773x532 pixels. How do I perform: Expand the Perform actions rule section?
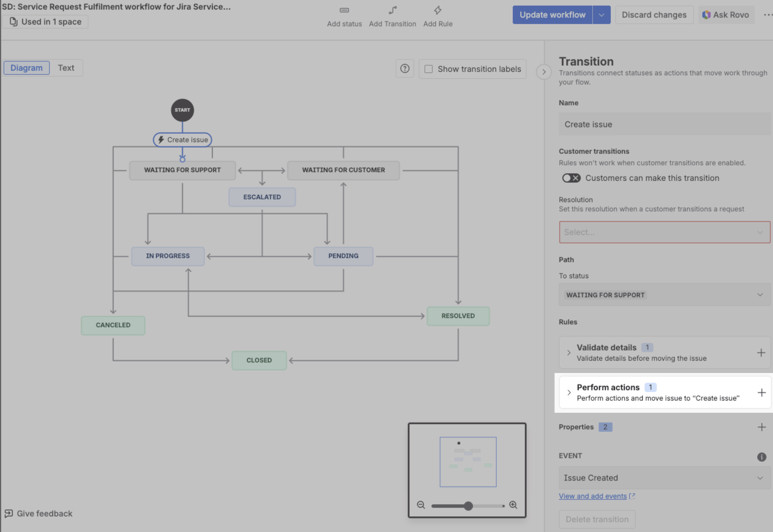point(569,393)
